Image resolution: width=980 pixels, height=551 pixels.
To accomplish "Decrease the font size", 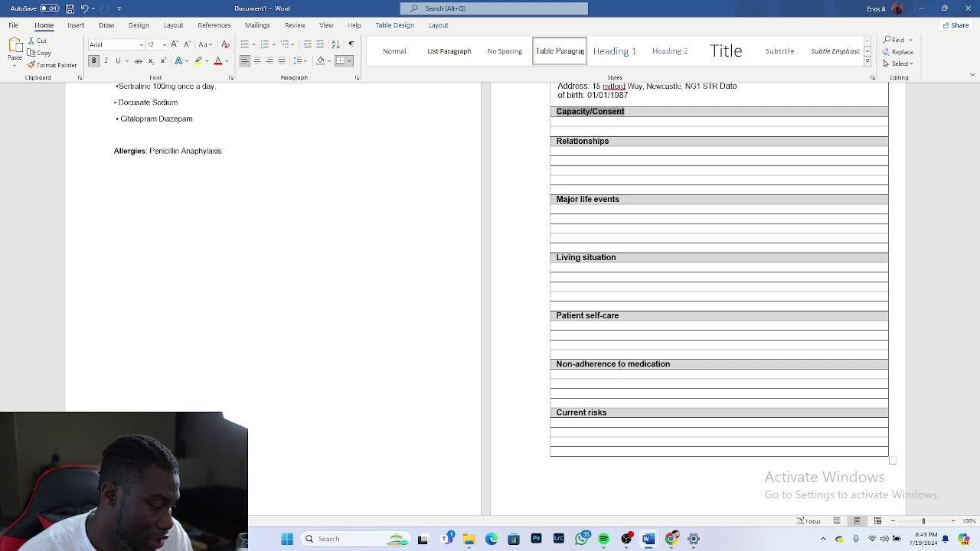I will point(187,44).
